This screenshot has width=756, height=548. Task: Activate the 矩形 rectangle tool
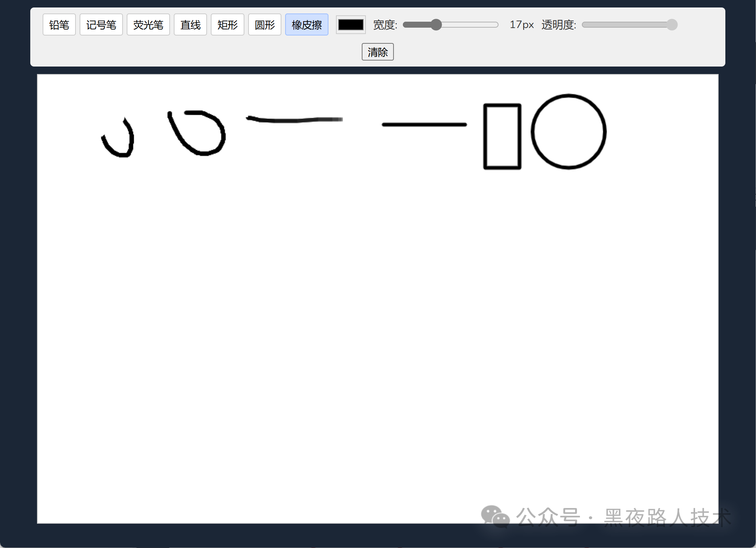point(227,25)
